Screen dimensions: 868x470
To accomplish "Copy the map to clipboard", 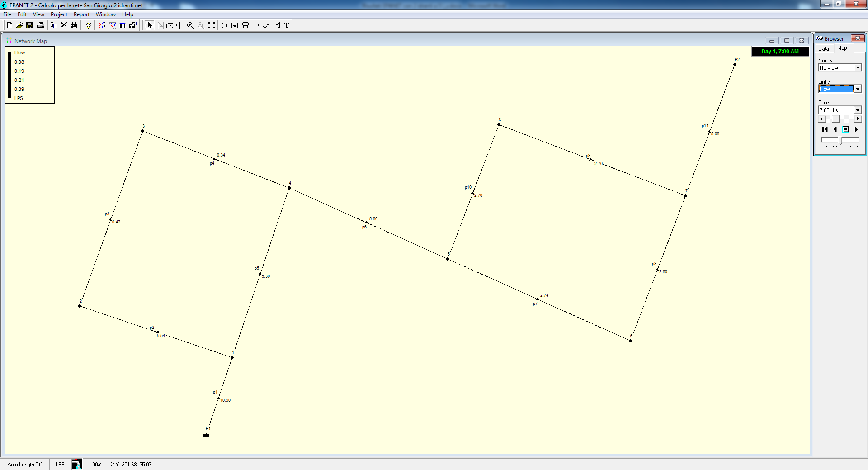I will pyautogui.click(x=54, y=25).
